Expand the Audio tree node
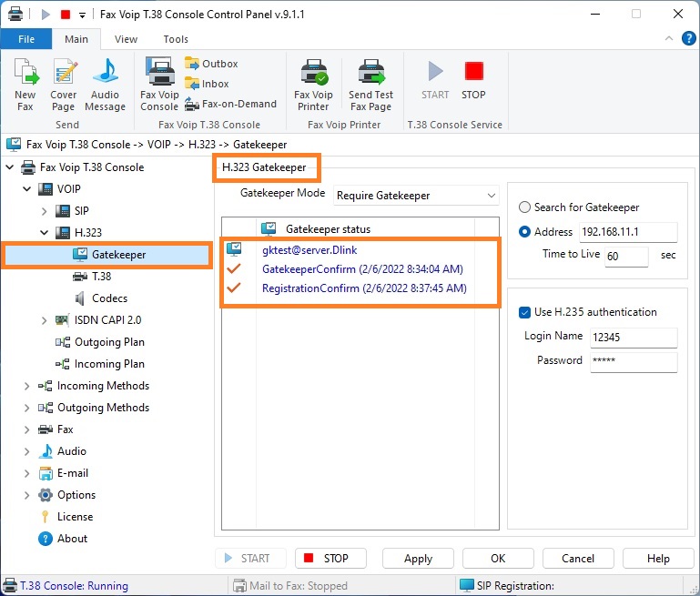700x596 pixels. click(26, 451)
